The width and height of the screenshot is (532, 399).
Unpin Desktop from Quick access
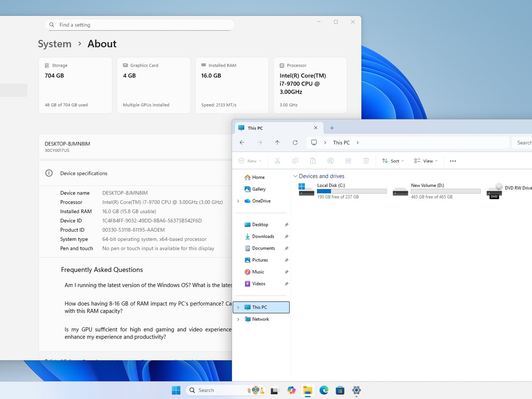pos(286,225)
